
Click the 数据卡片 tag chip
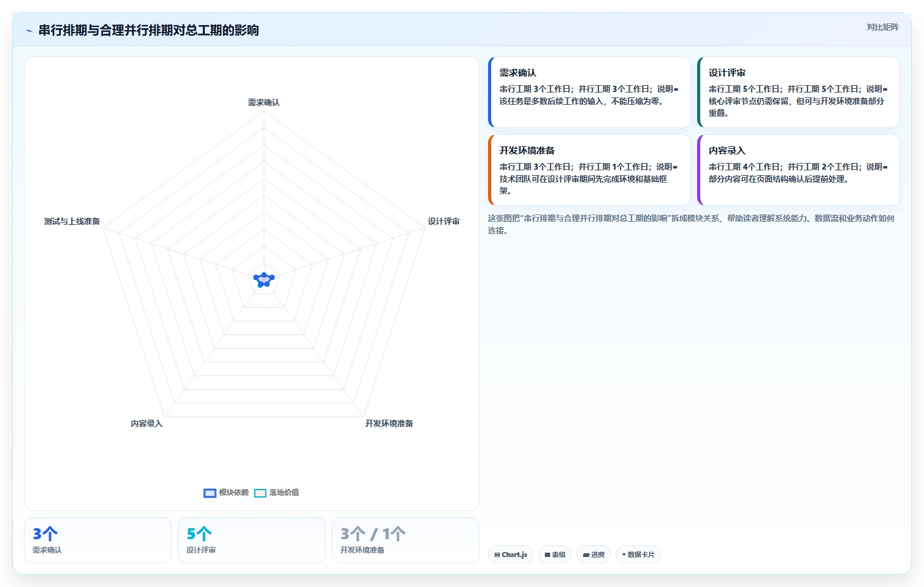pos(638,555)
